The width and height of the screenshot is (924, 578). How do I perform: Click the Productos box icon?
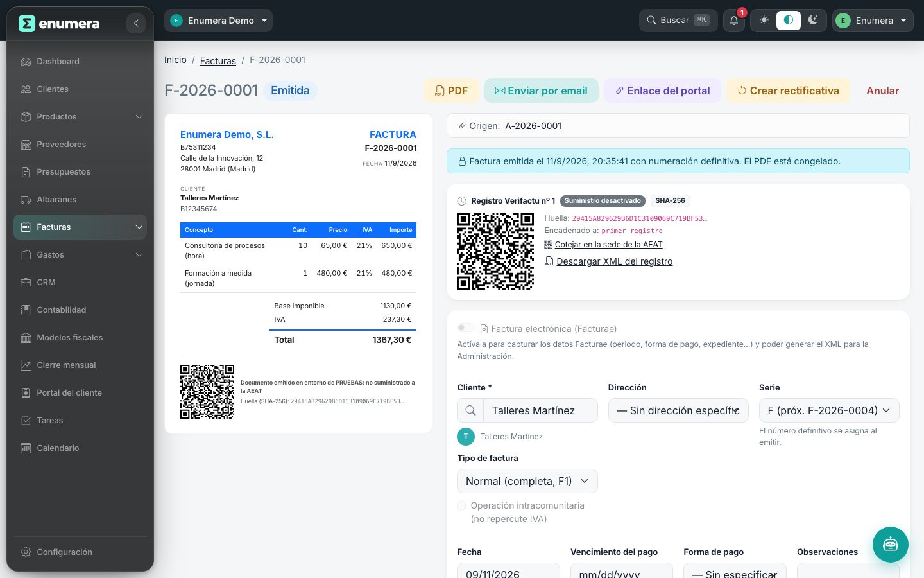pos(26,117)
